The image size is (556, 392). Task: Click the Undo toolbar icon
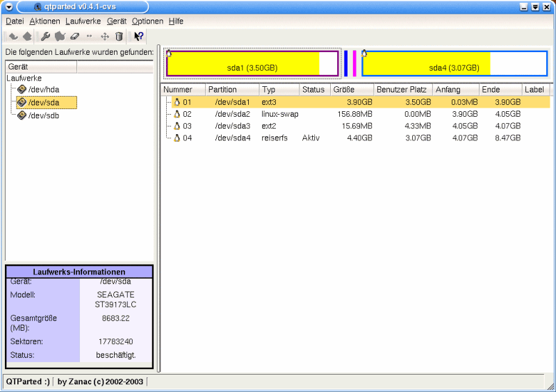[x=13, y=36]
